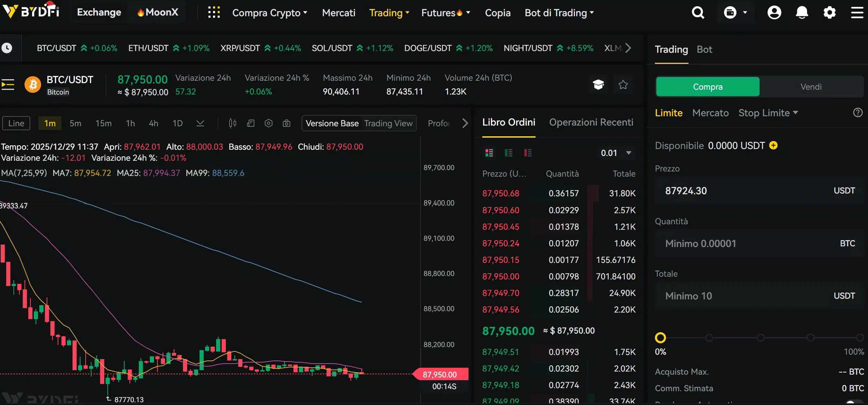Show only sell orders in the order book
Viewport: 868px width, 405px height.
[x=528, y=153]
